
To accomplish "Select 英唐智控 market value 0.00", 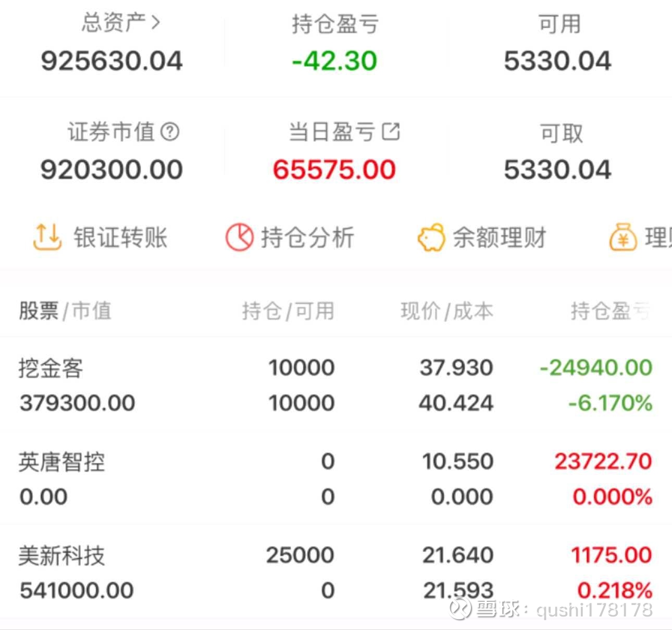I will tap(43, 497).
